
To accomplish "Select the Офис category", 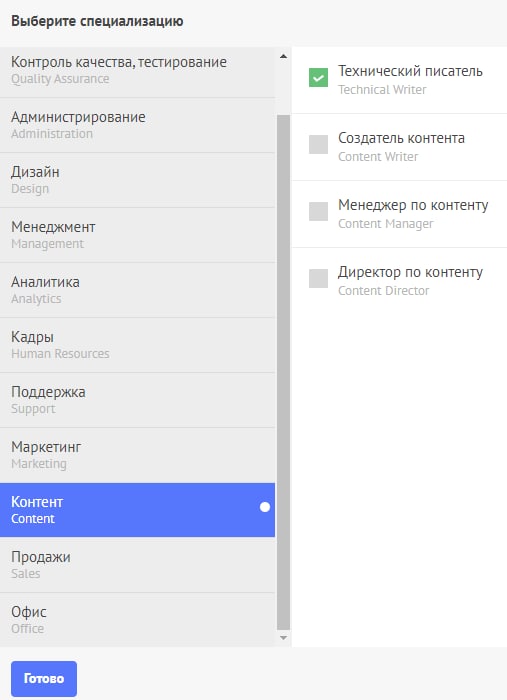I will pyautogui.click(x=137, y=620).
